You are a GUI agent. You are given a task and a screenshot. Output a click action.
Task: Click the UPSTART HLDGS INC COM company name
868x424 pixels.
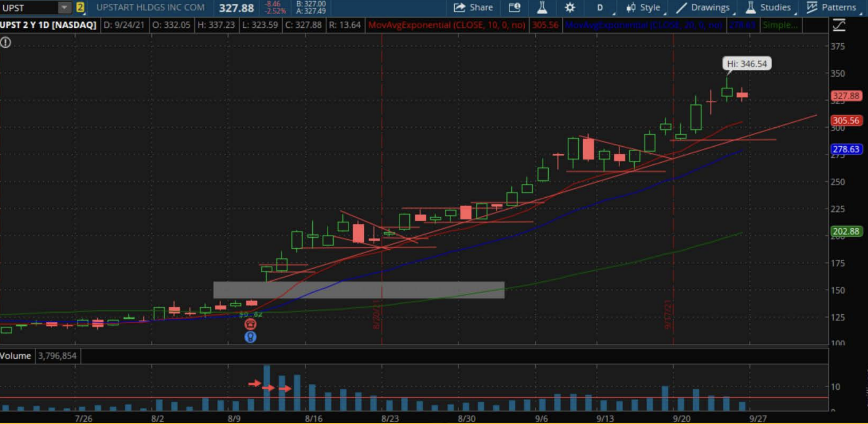point(150,7)
